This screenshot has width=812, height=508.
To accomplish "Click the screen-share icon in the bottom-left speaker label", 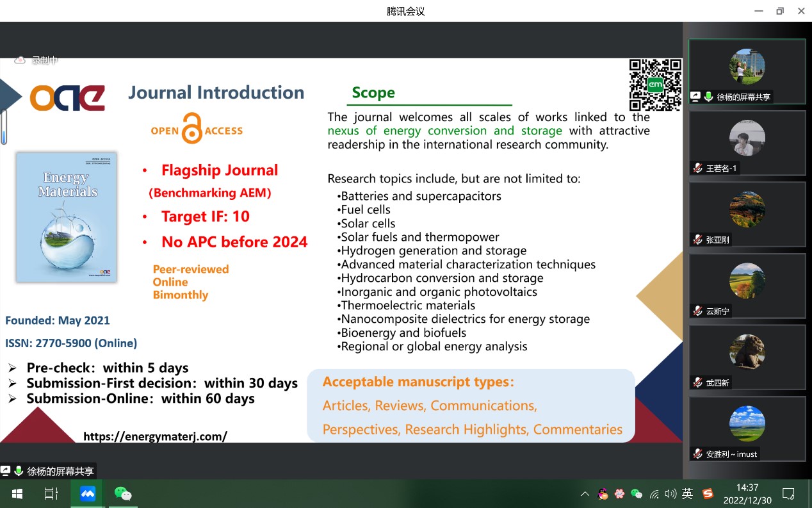I will point(6,471).
